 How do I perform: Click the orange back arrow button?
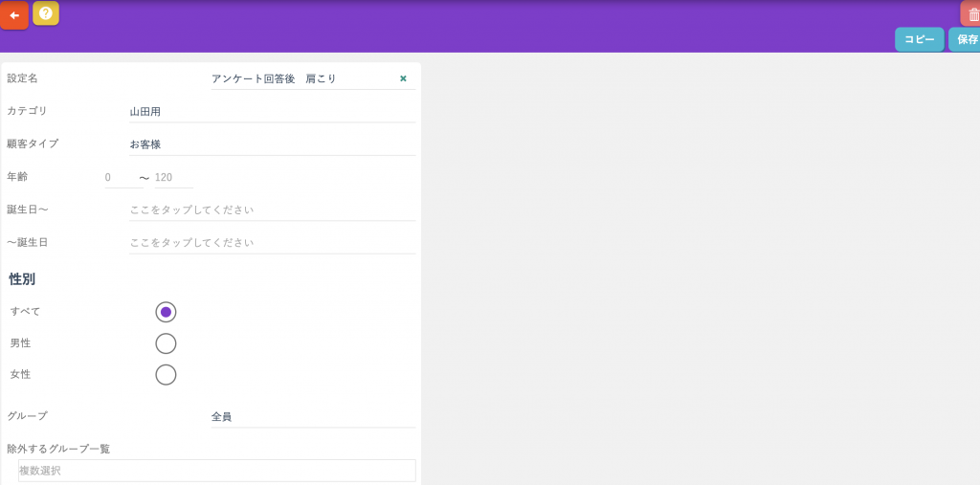(x=14, y=15)
